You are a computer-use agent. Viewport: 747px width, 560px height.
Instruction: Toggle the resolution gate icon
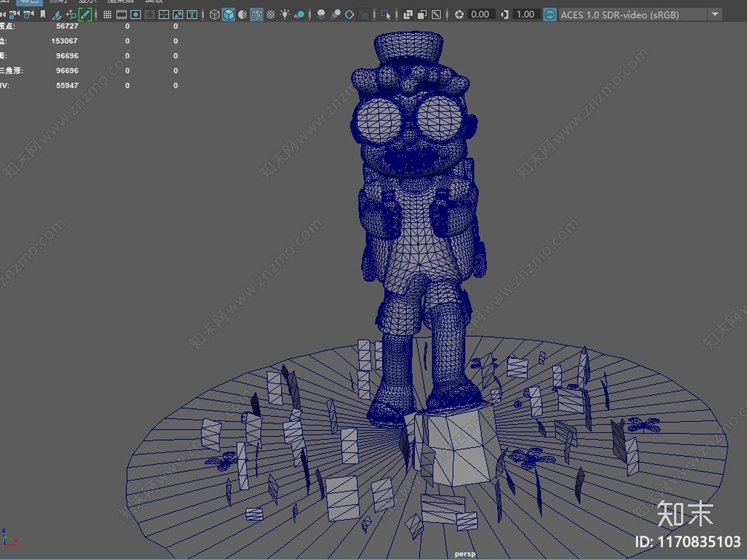coord(135,14)
